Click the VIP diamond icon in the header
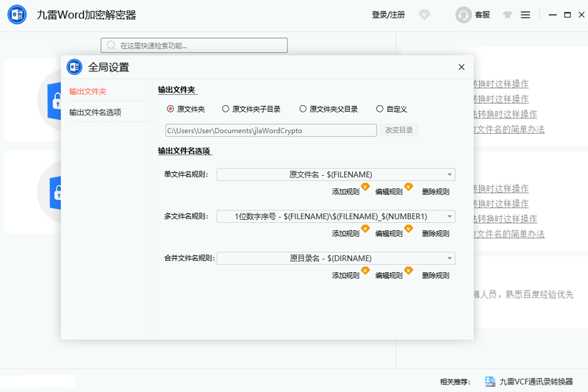The image size is (588, 392). [x=424, y=15]
